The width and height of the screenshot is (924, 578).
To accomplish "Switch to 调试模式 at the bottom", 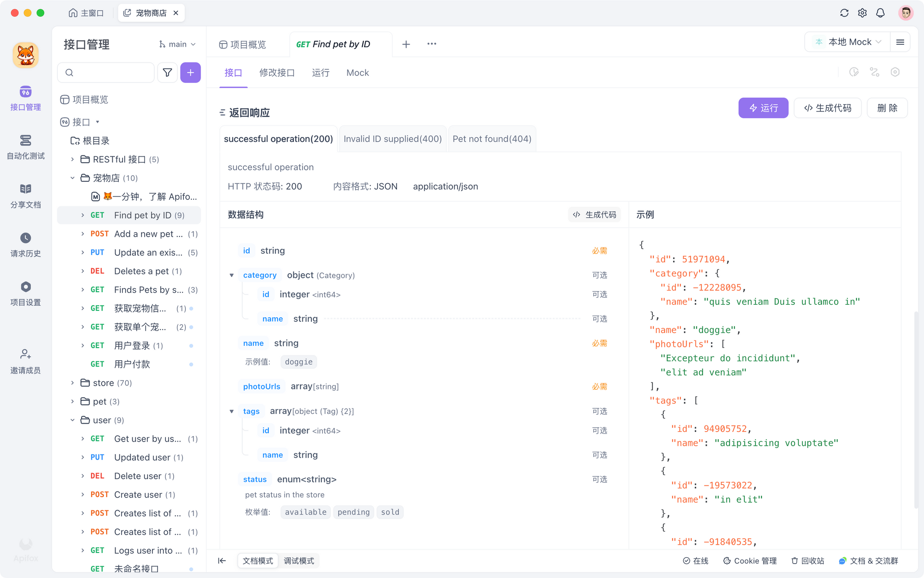I will coord(299,560).
